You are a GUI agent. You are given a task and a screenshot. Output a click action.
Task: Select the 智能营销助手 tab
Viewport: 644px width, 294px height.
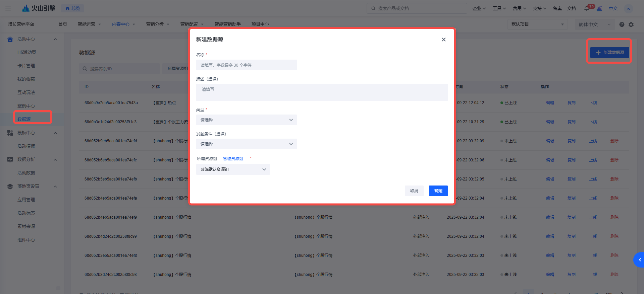(x=227, y=24)
